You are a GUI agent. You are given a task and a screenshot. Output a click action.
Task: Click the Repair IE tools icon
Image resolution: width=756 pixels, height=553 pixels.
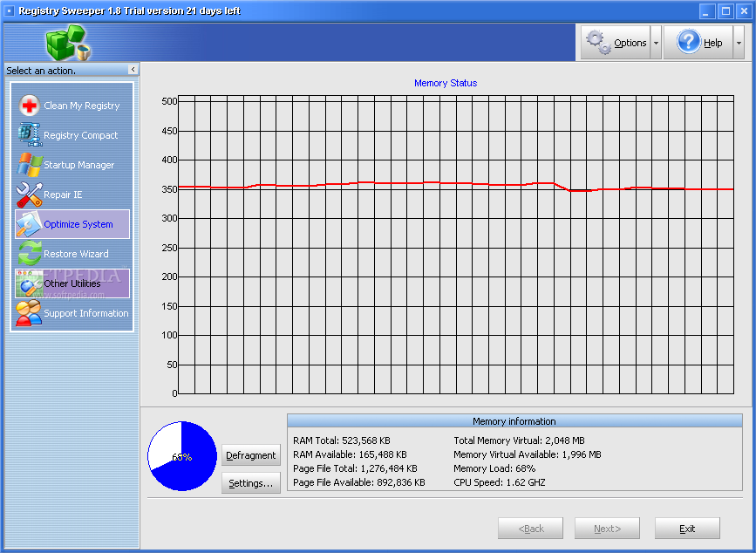30,195
